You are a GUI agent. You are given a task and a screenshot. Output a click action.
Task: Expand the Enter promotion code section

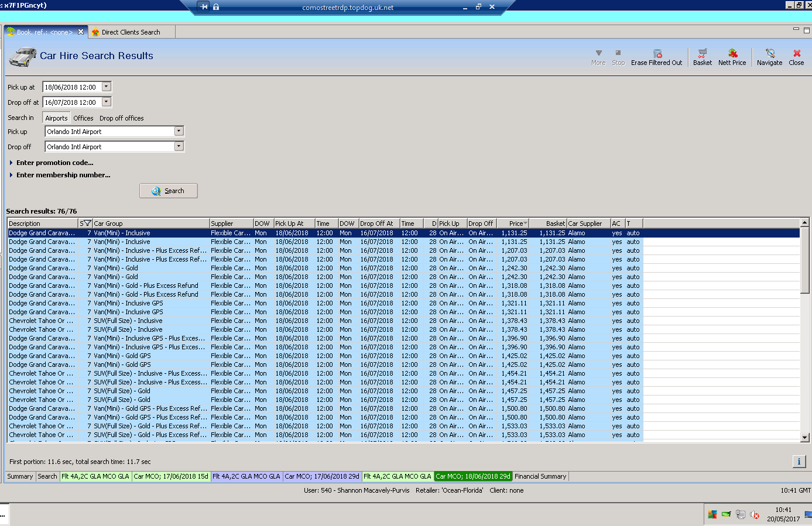(x=54, y=163)
